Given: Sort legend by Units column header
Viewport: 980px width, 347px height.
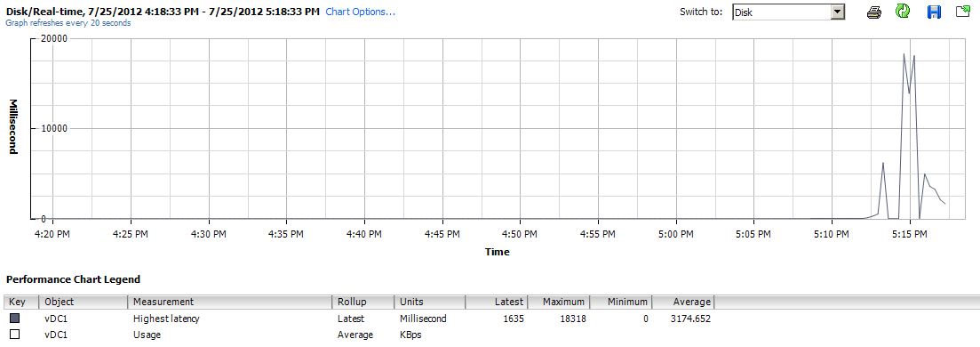Looking at the screenshot, I should [x=430, y=302].
